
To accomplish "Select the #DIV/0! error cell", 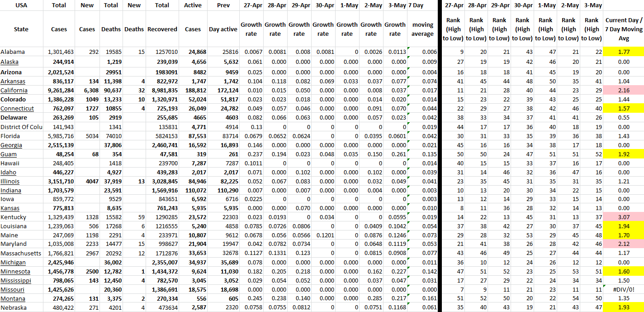I will click(624, 290).
